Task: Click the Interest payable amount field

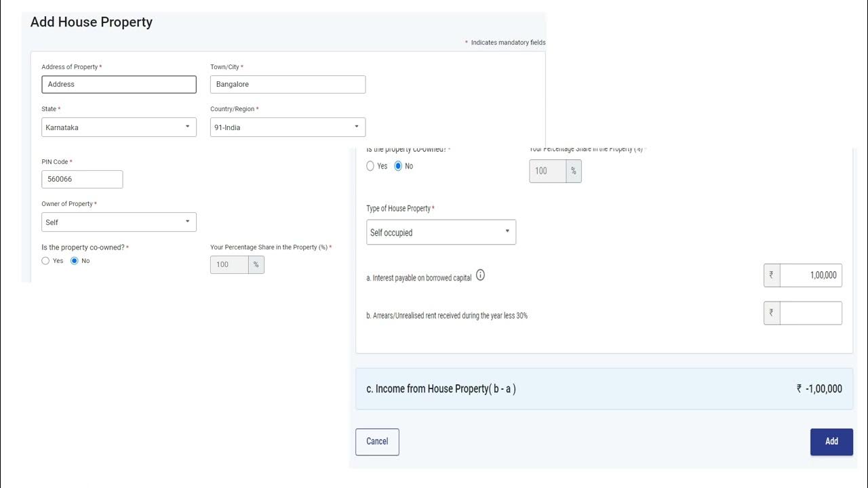Action: [x=810, y=275]
